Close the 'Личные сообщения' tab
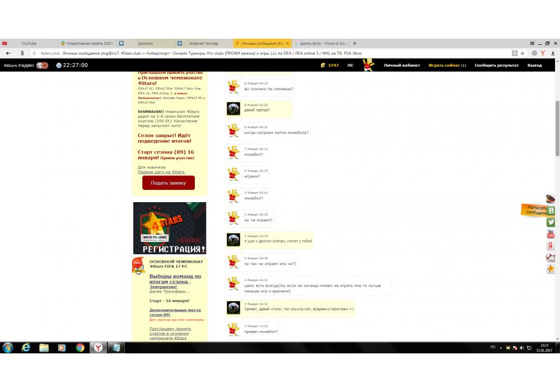 click(x=287, y=43)
